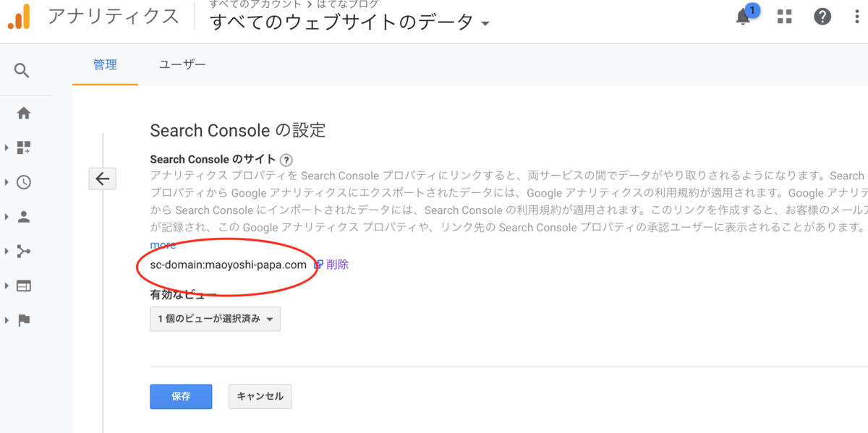Click the 削除 link

[337, 265]
